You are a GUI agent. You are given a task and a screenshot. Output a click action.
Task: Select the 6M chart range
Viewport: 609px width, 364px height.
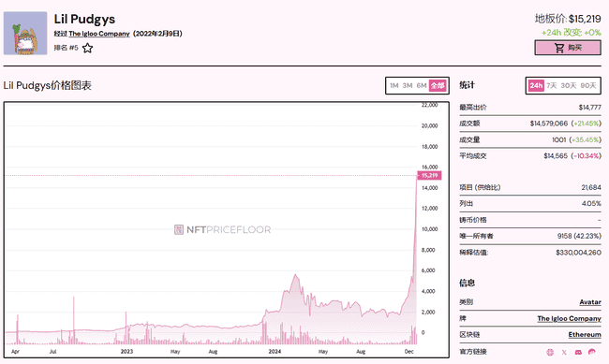(x=422, y=85)
